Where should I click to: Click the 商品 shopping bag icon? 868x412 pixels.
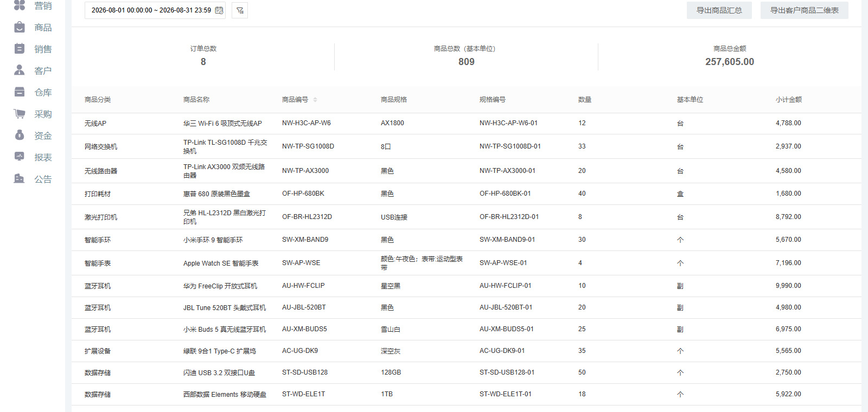tap(20, 27)
